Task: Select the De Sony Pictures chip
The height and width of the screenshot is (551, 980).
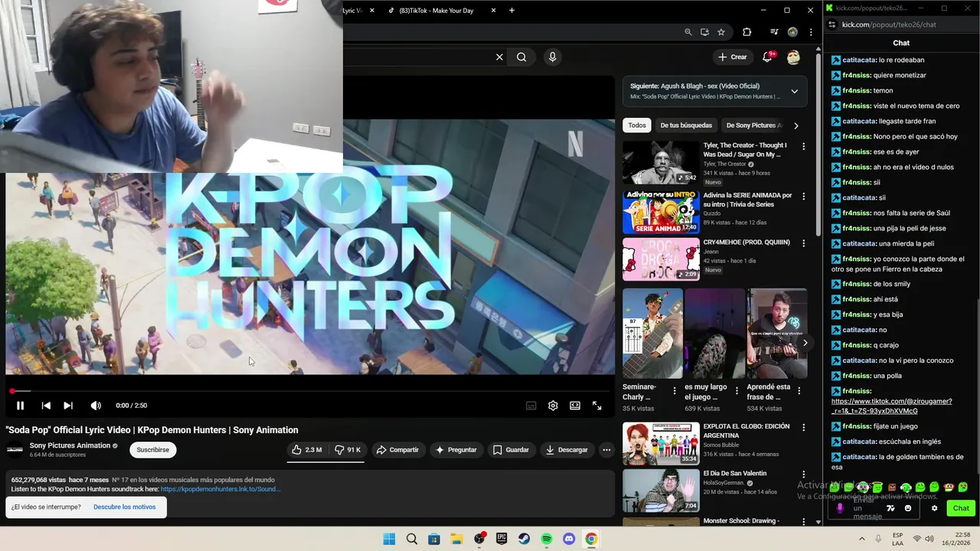Action: click(753, 126)
